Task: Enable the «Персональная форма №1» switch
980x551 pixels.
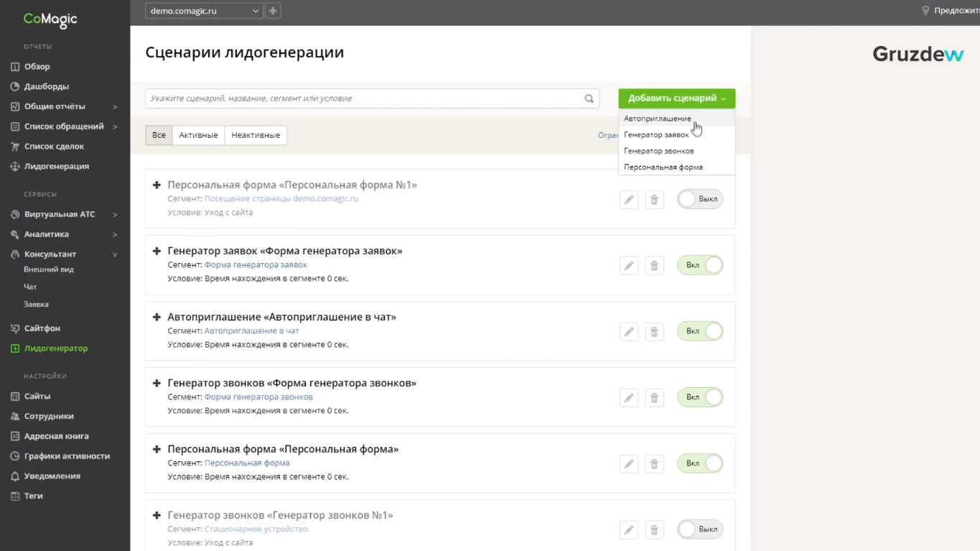Action: (700, 199)
